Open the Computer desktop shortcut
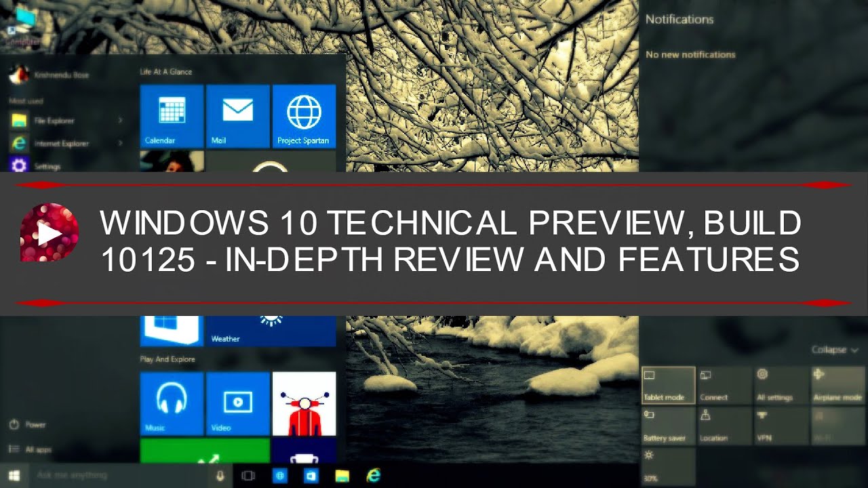This screenshot has height=488, width=868. click(x=23, y=25)
